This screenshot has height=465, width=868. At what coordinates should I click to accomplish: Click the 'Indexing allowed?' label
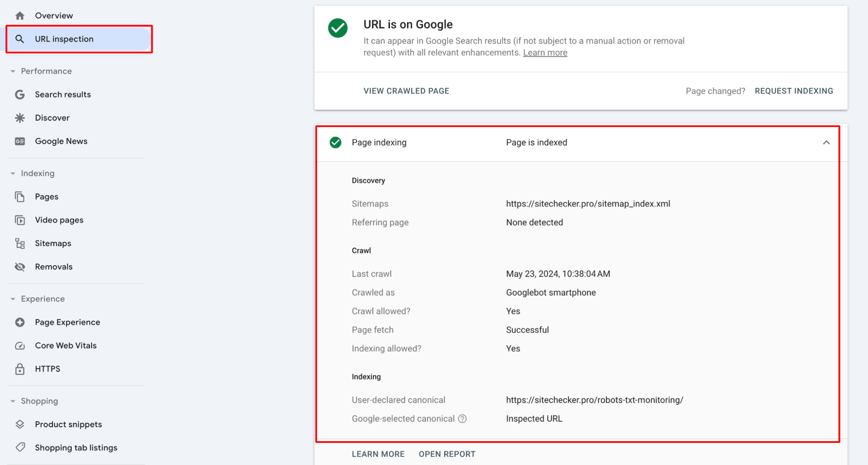point(386,348)
